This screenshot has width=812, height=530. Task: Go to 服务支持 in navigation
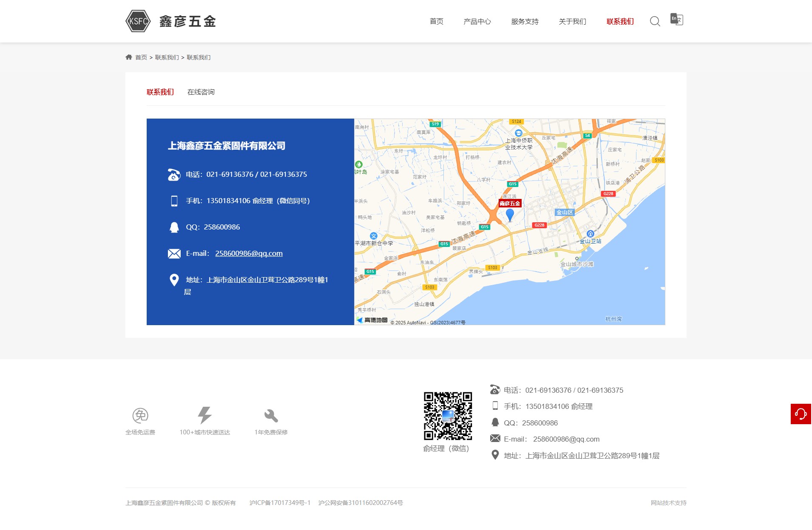click(525, 22)
